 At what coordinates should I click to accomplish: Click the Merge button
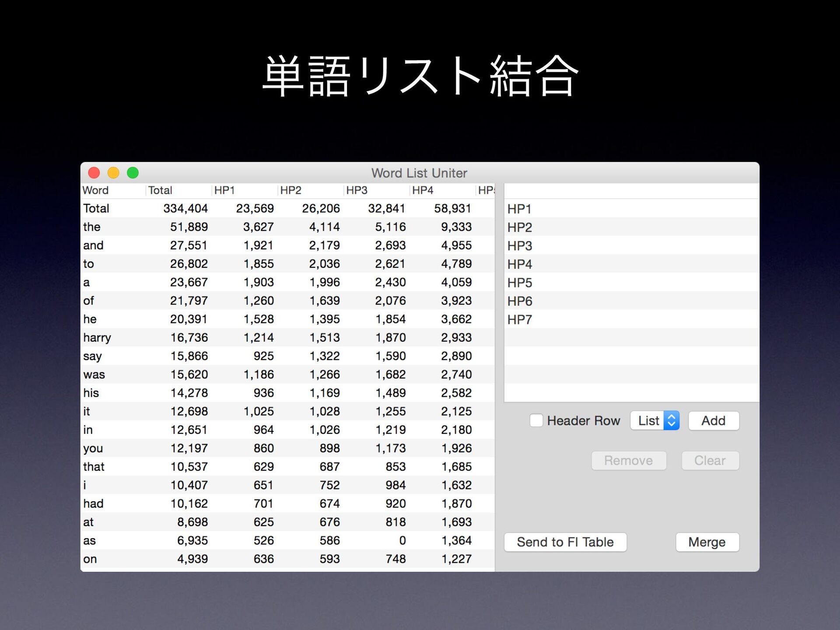(x=707, y=542)
